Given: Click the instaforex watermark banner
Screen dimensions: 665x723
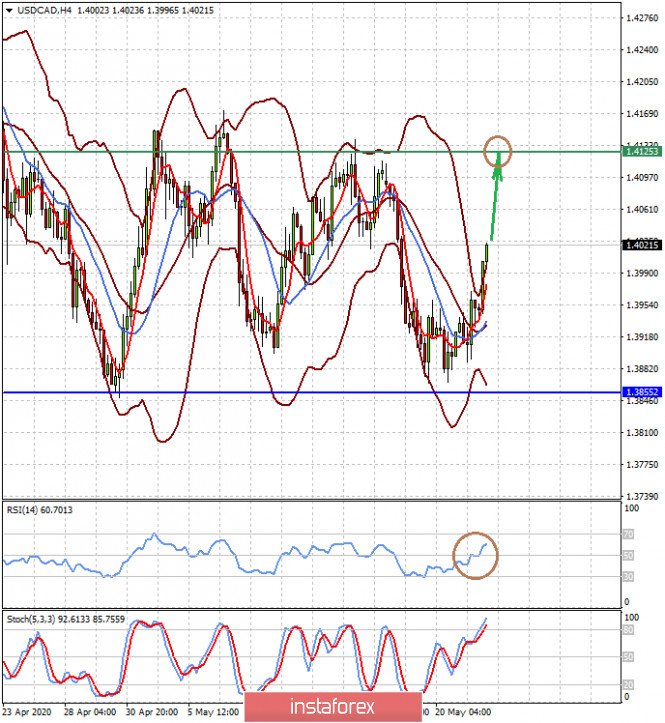Looking at the screenshot, I should coord(333,706).
